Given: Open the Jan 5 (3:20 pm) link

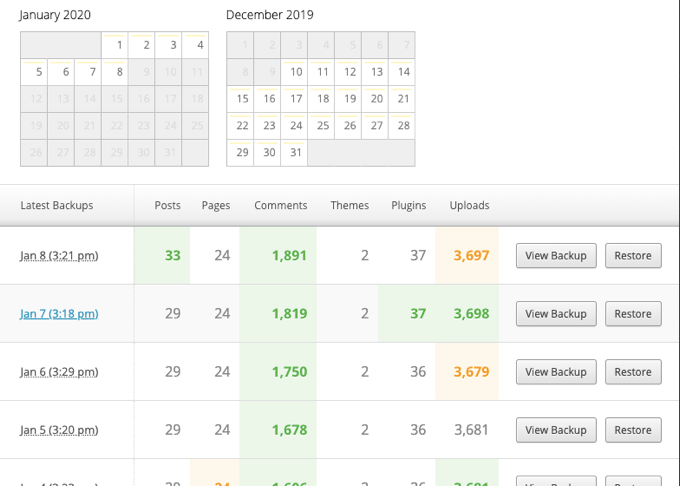Looking at the screenshot, I should [59, 429].
